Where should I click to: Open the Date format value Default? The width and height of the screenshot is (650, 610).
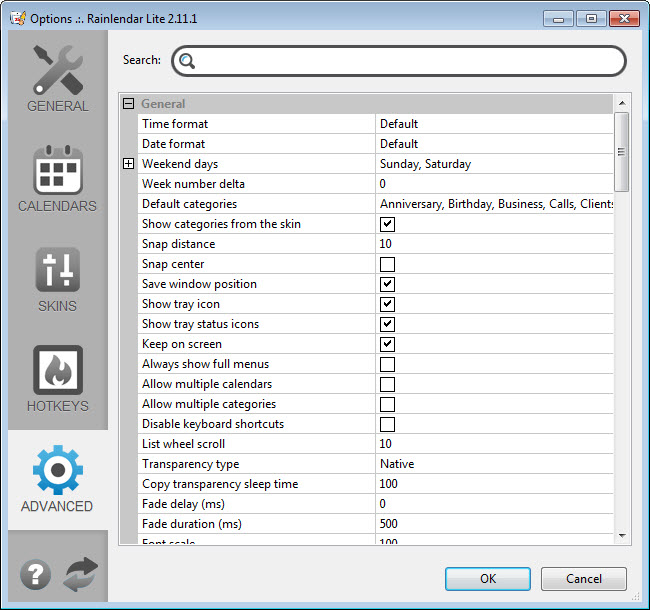click(x=494, y=144)
